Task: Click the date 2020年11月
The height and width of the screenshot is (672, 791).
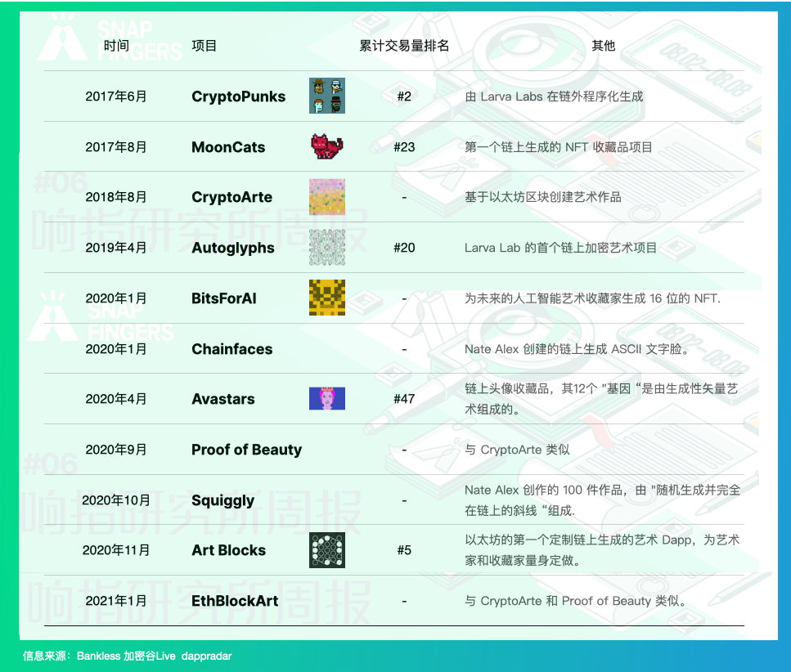Action: point(116,550)
